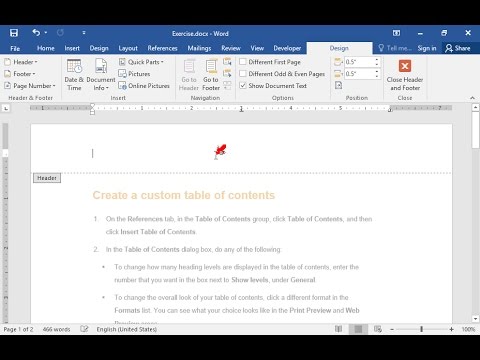The height and width of the screenshot is (360, 480).
Task: Switch to the Insert tab
Action: pyautogui.click(x=72, y=48)
